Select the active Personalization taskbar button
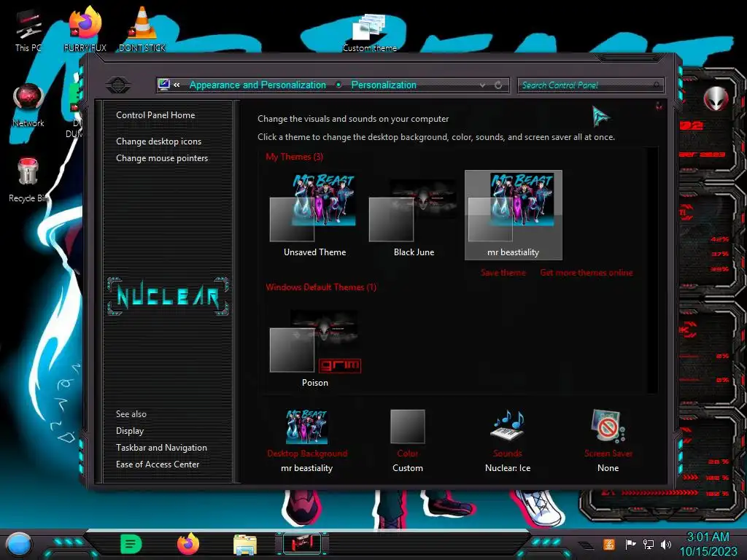Viewport: 747px width, 560px height. [302, 544]
